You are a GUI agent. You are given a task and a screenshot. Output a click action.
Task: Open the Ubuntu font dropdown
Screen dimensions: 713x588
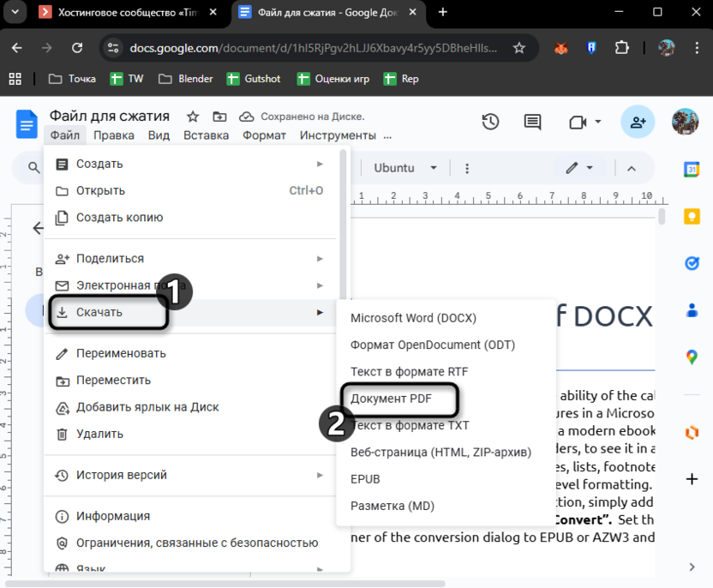tap(404, 168)
